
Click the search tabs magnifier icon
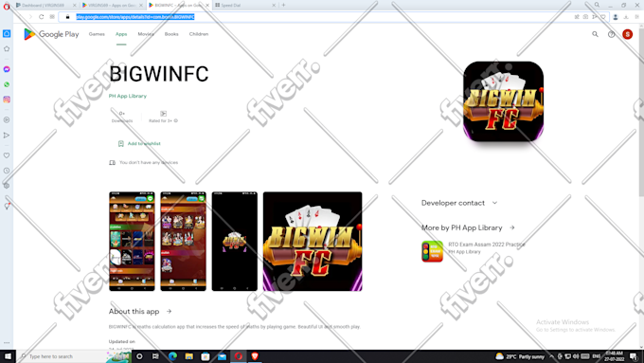[x=597, y=5]
